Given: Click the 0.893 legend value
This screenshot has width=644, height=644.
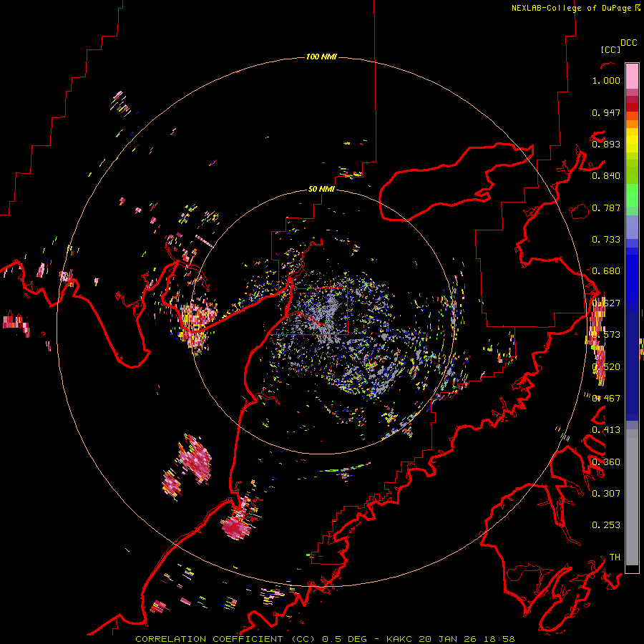Looking at the screenshot, I should 606,144.
